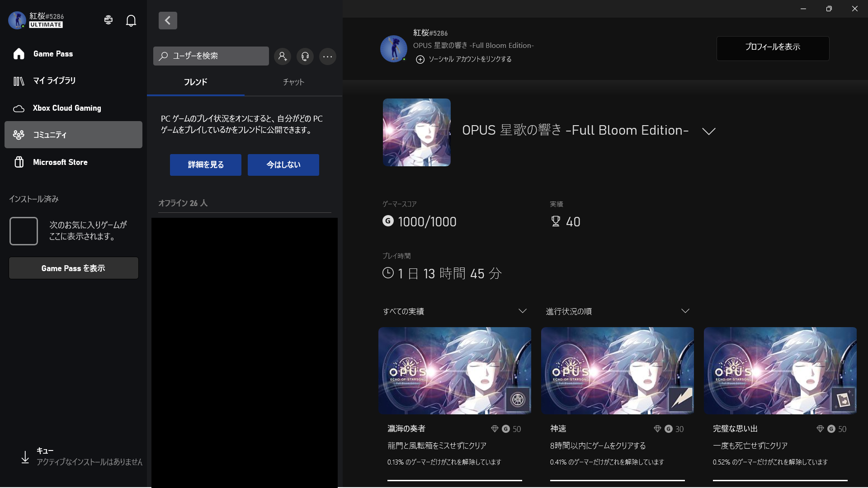This screenshot has height=488, width=868.
Task: Click the キュー queue label
Action: click(x=45, y=451)
